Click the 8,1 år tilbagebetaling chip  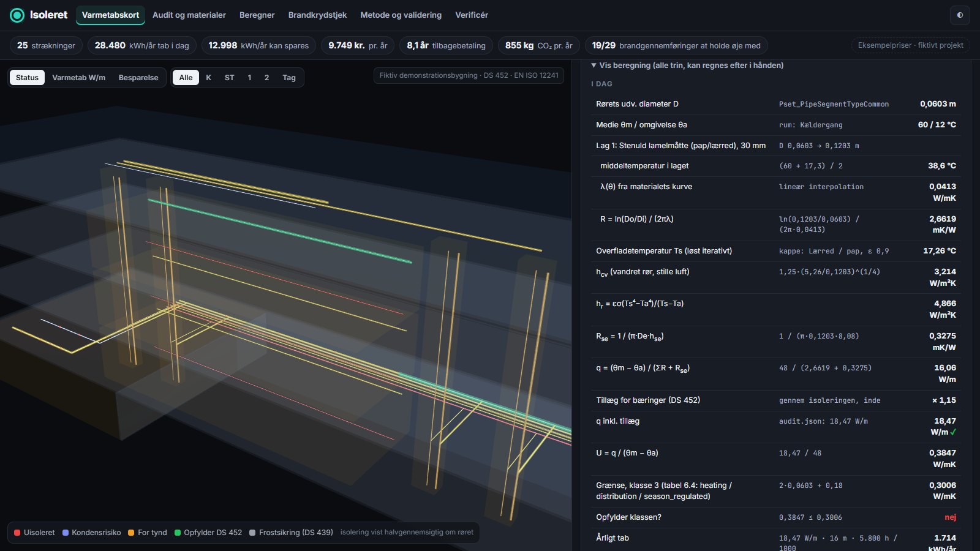click(446, 45)
